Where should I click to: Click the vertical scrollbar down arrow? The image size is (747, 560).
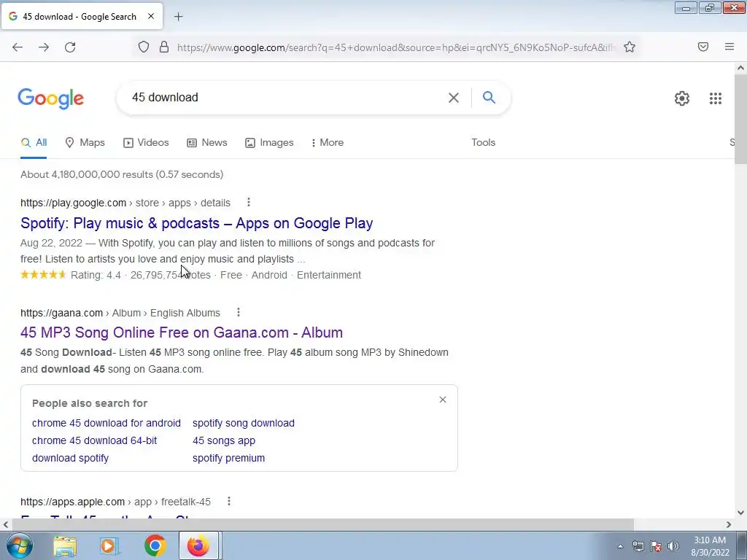[x=740, y=513]
